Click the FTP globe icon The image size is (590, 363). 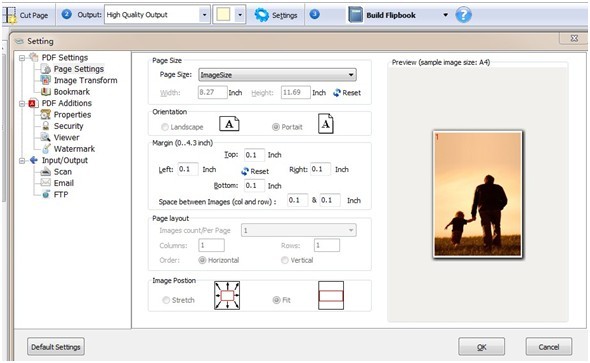point(46,194)
